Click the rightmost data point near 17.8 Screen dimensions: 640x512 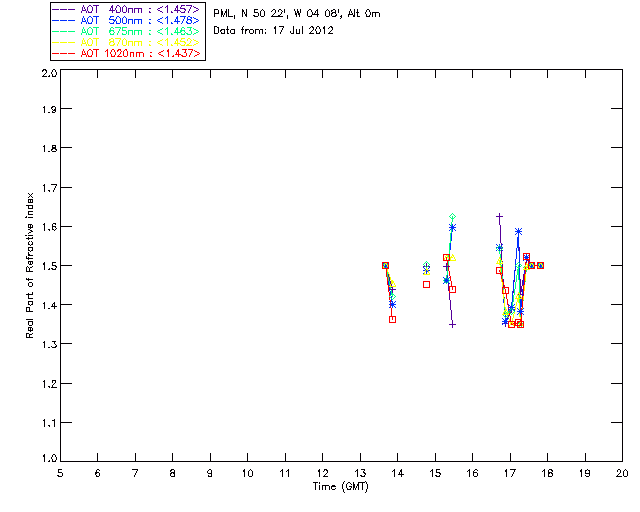[x=540, y=265]
